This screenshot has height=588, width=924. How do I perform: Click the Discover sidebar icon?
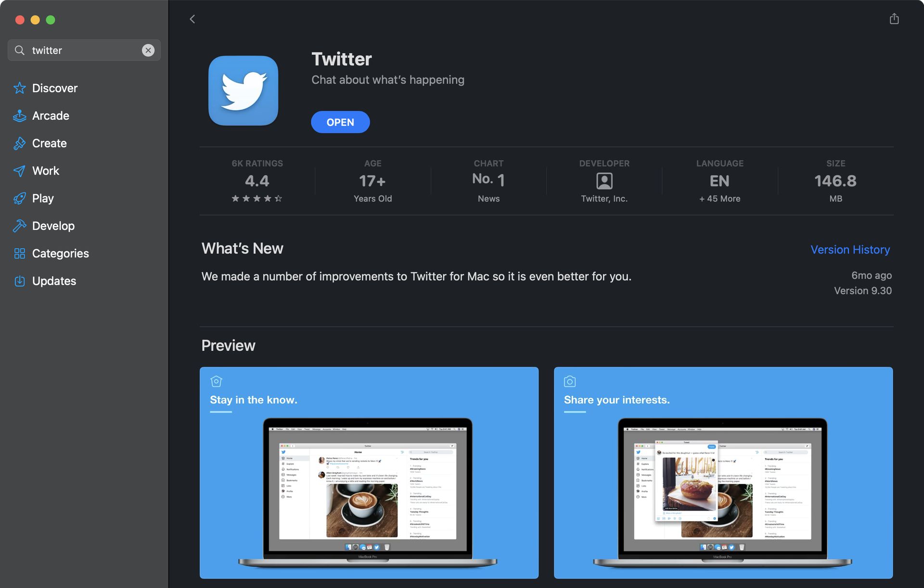click(x=19, y=88)
